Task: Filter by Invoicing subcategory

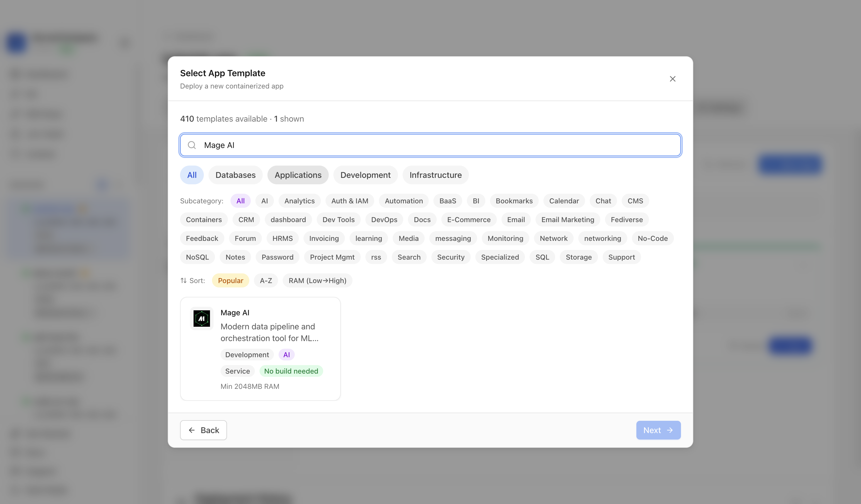Action: pos(324,238)
